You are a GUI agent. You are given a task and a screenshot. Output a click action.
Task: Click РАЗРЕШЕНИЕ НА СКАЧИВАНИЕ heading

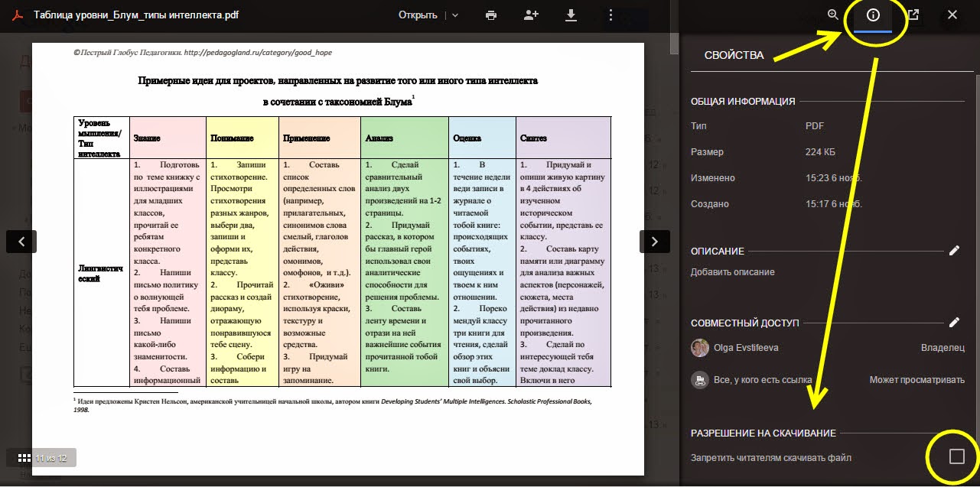[x=763, y=433]
